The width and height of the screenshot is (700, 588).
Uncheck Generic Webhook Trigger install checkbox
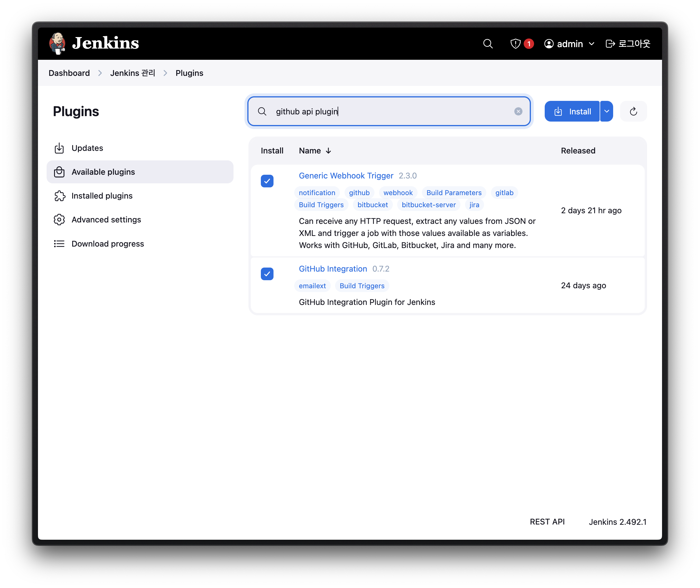click(267, 181)
